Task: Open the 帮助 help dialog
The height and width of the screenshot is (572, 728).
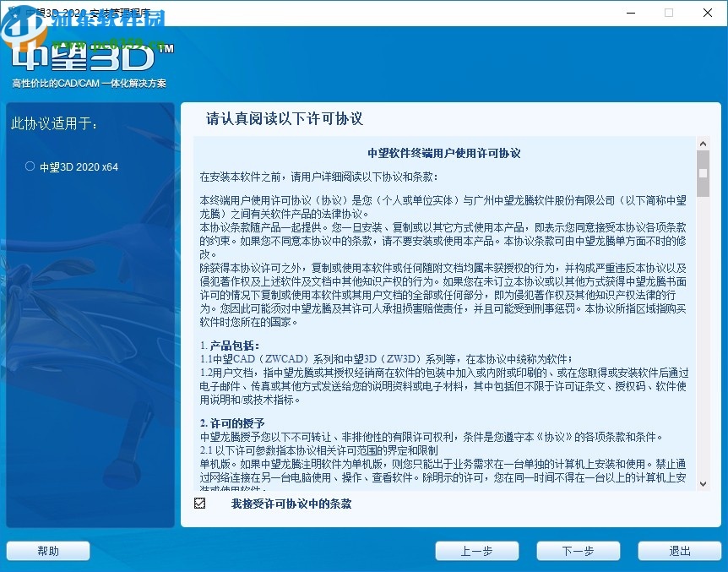Action: pos(47,550)
